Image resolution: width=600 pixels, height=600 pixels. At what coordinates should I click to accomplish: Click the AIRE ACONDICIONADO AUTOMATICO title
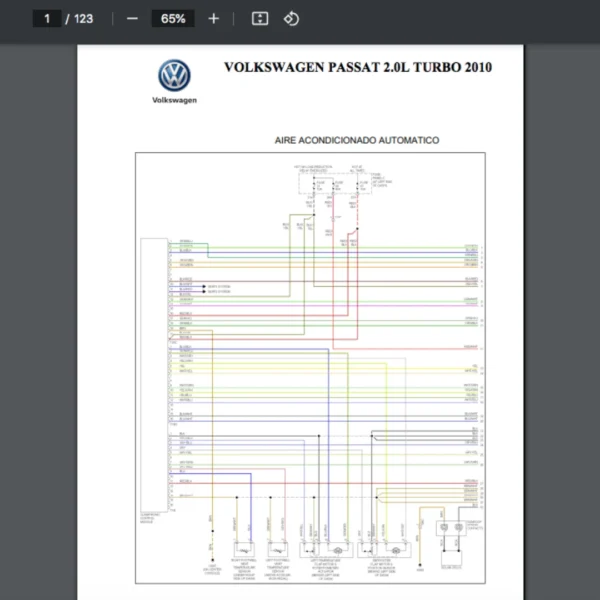357,140
